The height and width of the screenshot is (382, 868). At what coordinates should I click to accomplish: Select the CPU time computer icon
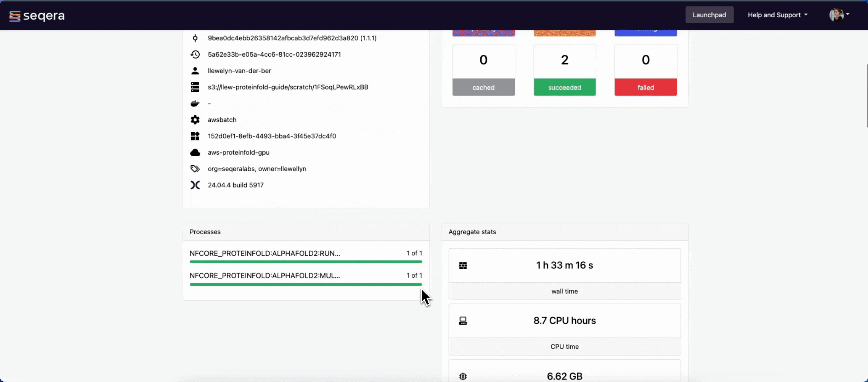463,320
